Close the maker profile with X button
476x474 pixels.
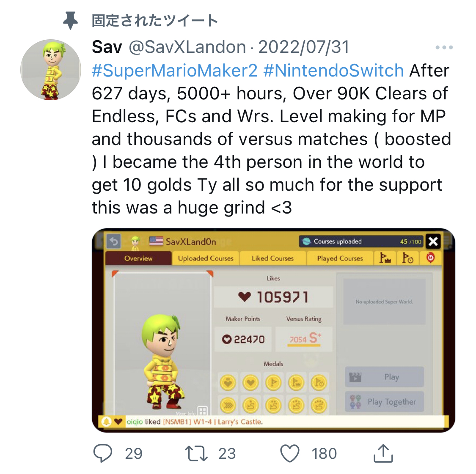433,241
